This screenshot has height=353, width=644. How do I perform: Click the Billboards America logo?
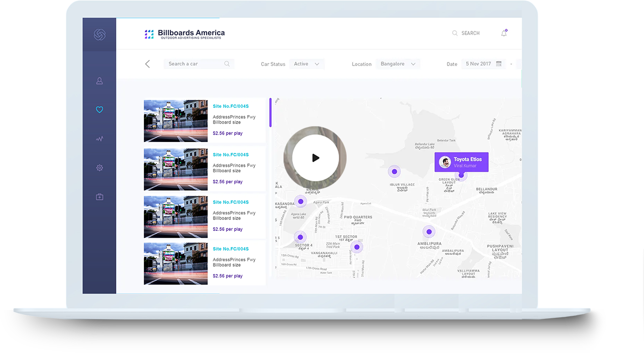point(185,34)
